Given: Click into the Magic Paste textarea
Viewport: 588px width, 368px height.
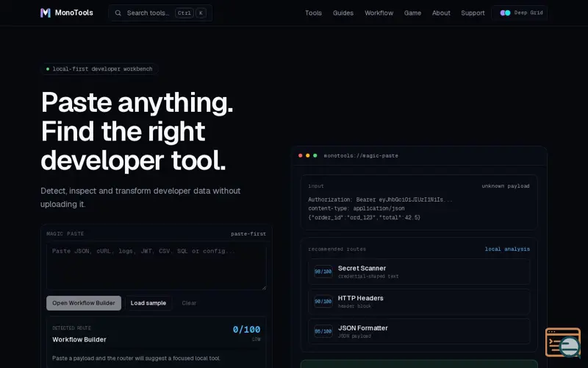Looking at the screenshot, I should (157, 266).
